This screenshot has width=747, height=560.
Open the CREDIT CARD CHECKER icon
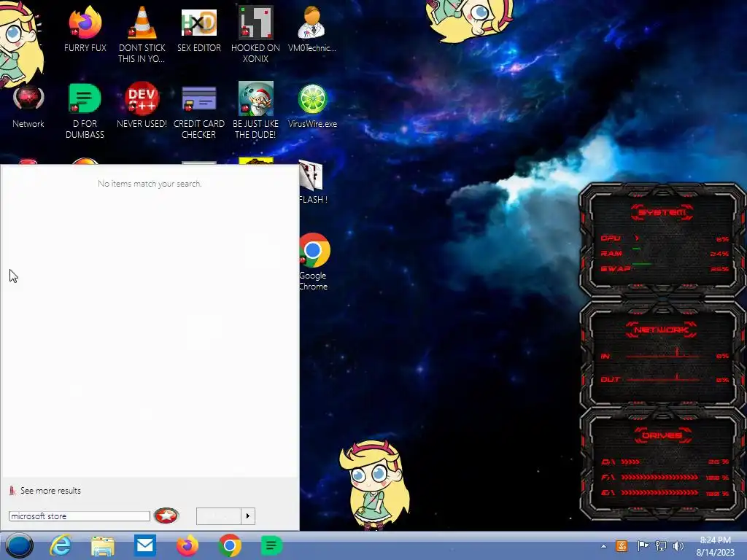coord(198,111)
